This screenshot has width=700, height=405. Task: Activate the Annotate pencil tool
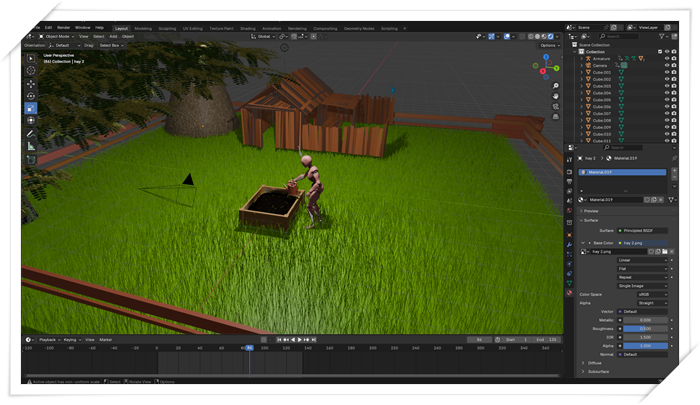pos(30,133)
